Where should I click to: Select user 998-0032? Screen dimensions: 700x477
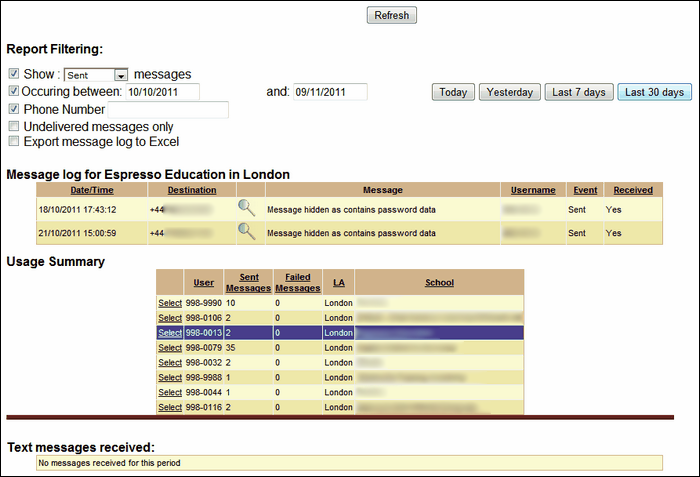coord(170,363)
